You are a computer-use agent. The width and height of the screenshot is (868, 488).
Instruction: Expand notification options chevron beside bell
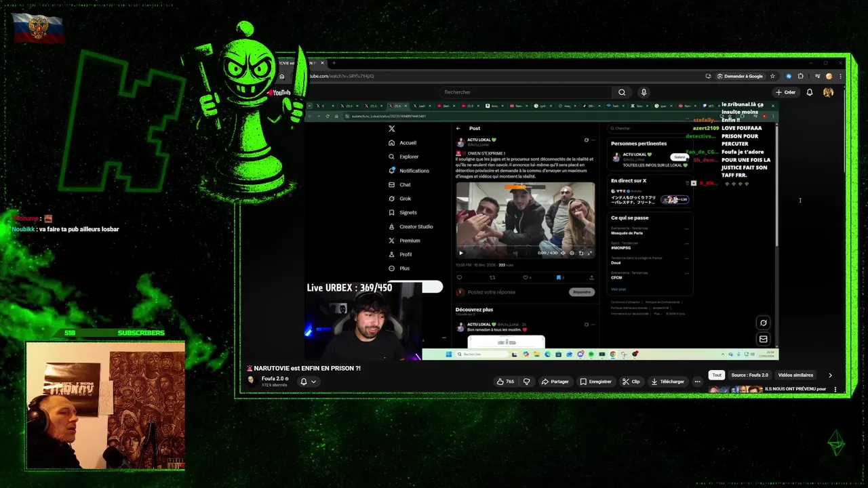pyautogui.click(x=313, y=382)
